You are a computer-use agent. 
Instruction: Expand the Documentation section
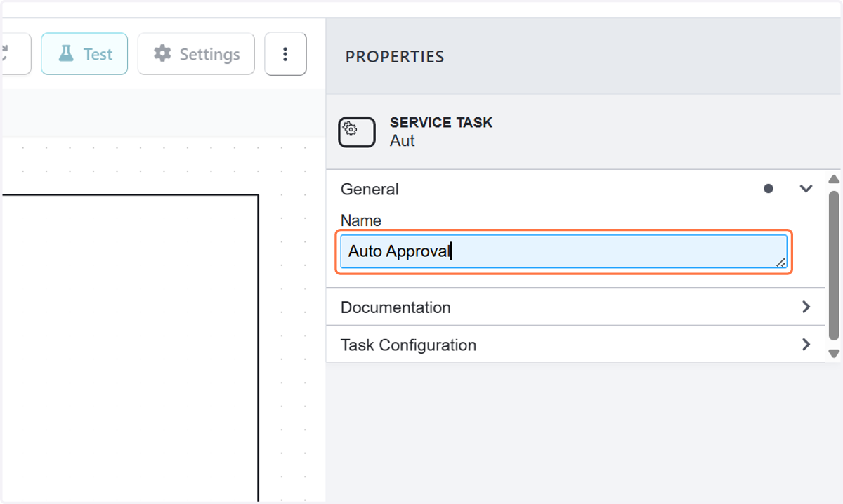[575, 307]
